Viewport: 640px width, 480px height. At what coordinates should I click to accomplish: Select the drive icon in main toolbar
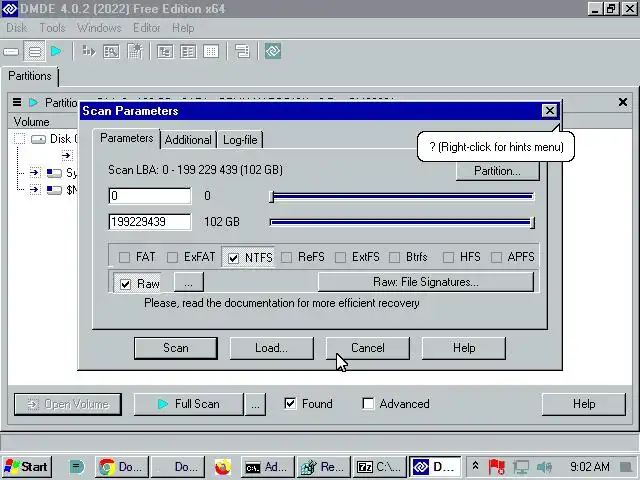[11, 52]
